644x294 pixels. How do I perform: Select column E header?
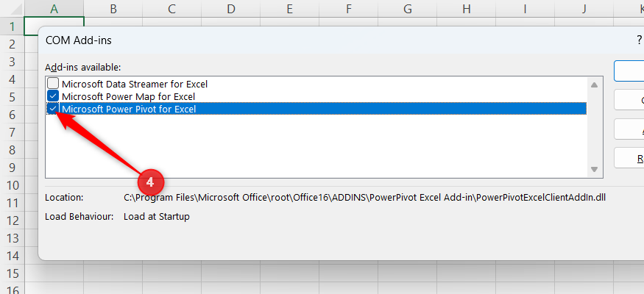click(289, 9)
